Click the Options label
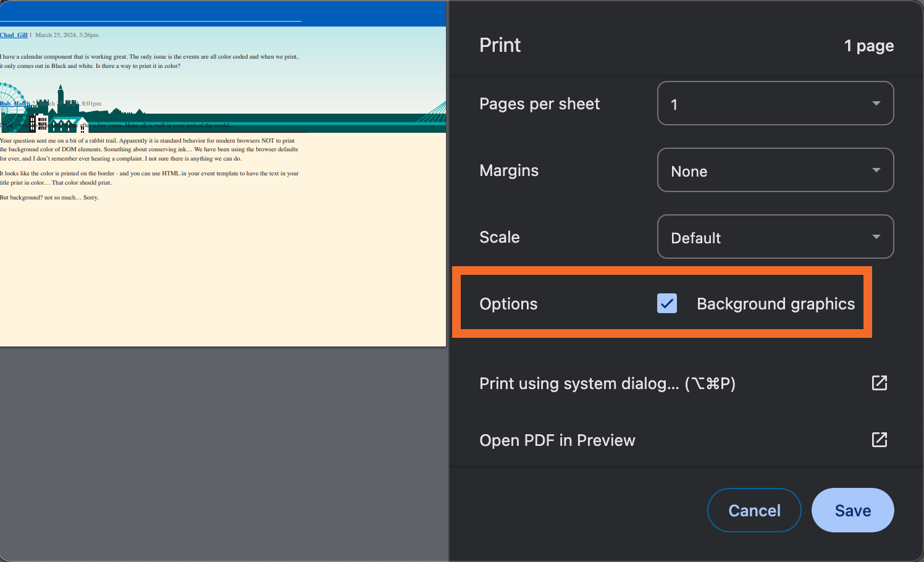The width and height of the screenshot is (924, 562). pyautogui.click(x=508, y=304)
